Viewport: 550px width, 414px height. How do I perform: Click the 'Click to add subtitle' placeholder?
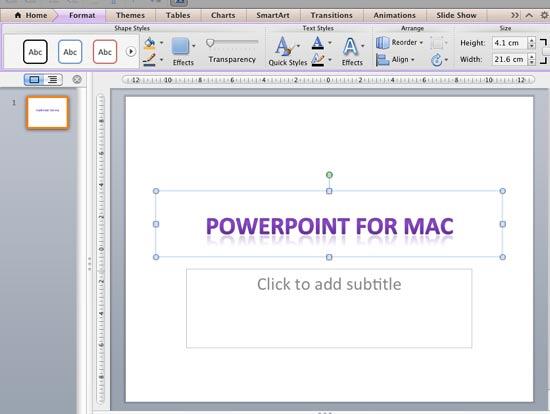coord(329,308)
